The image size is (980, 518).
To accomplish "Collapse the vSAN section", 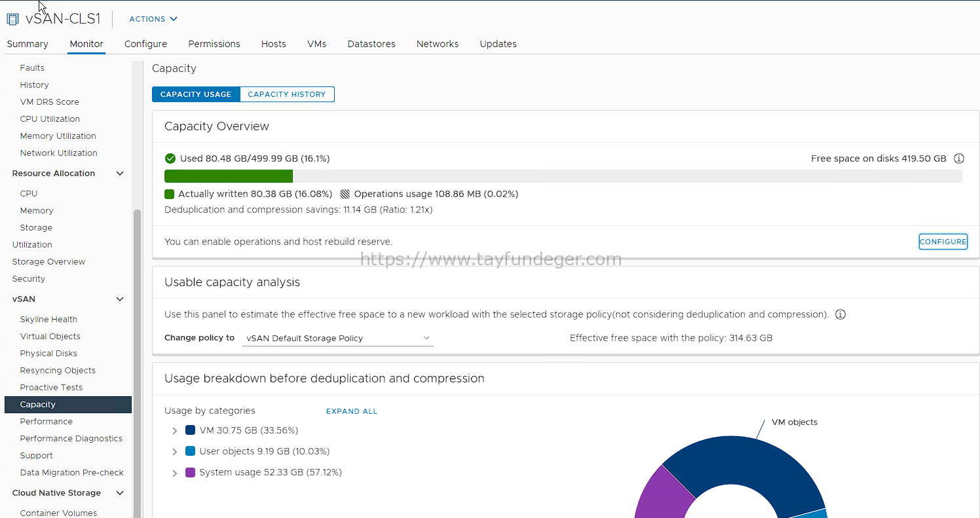I will click(120, 299).
